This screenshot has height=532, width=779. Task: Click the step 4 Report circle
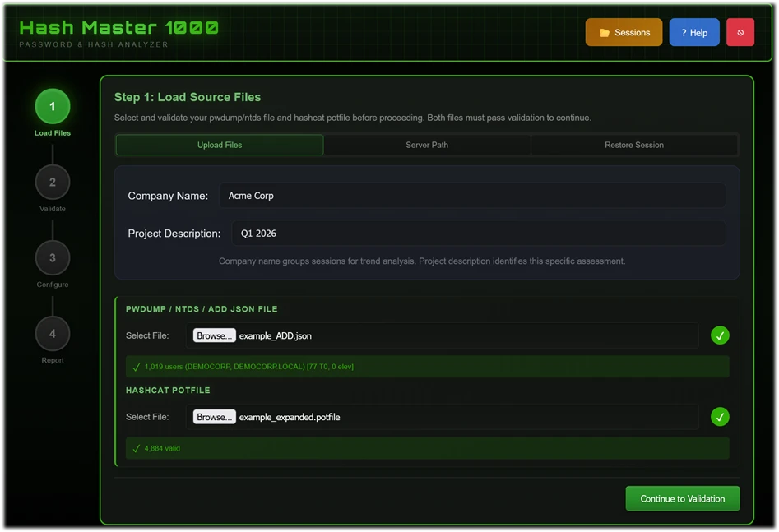[52, 333]
